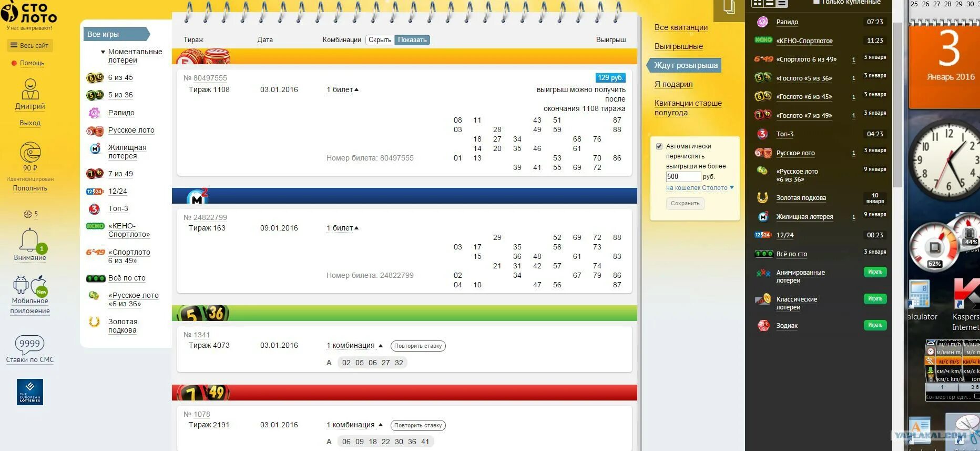This screenshot has width=980, height=451.
Task: Open the Выигрышные tab
Action: tap(679, 46)
